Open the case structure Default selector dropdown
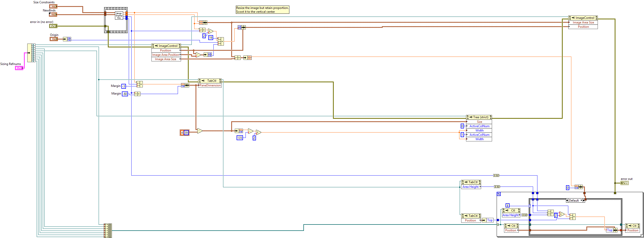644x238 pixels. tap(581, 201)
